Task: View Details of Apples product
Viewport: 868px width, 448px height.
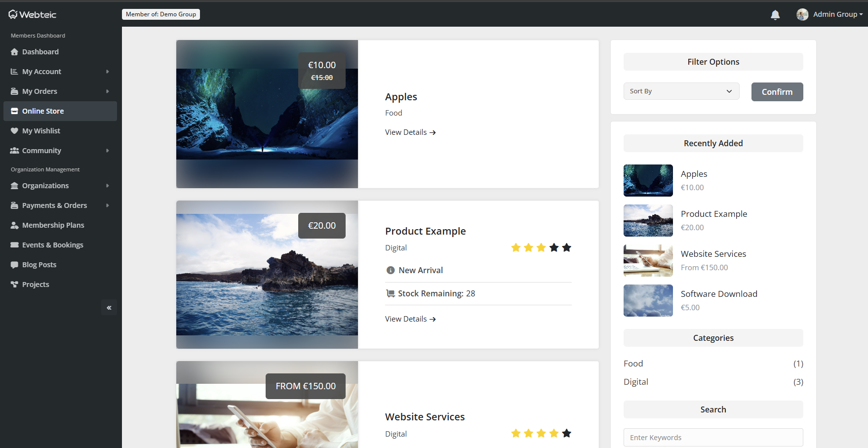Action: [x=410, y=132]
